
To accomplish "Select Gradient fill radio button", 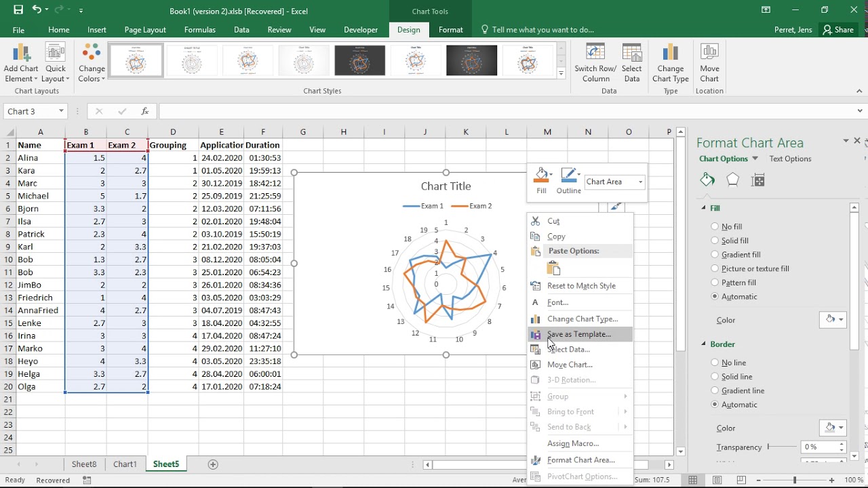I will click(x=715, y=254).
